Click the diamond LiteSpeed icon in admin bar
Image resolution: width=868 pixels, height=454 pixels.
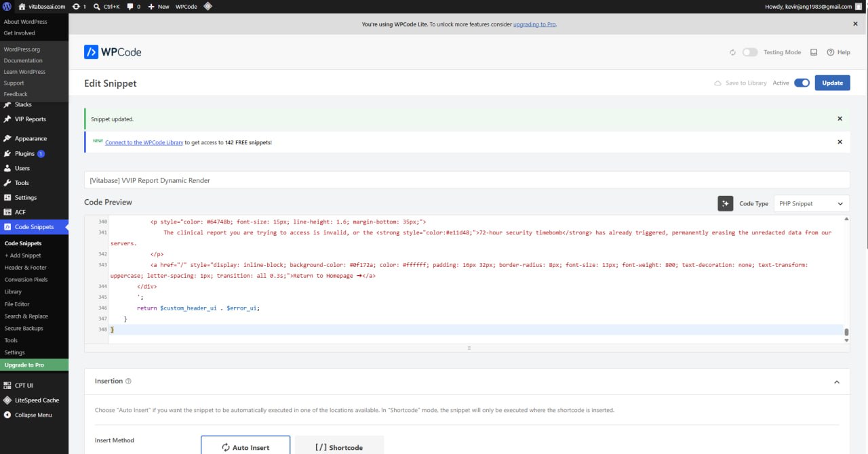(x=208, y=6)
